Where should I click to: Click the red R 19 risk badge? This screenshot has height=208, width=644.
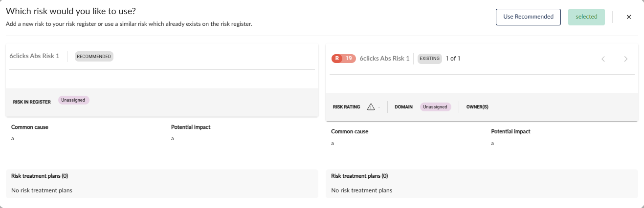pos(343,59)
